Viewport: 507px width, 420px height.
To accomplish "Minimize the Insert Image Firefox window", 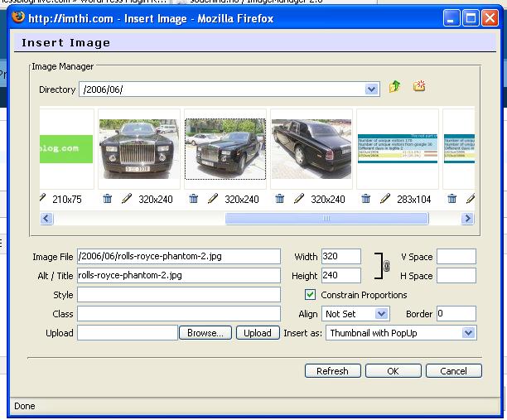I will [x=451, y=17].
